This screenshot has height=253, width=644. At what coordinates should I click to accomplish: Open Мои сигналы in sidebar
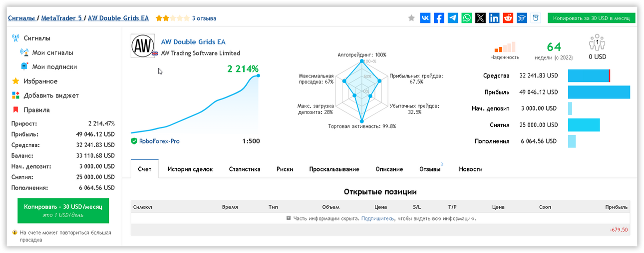(52, 52)
